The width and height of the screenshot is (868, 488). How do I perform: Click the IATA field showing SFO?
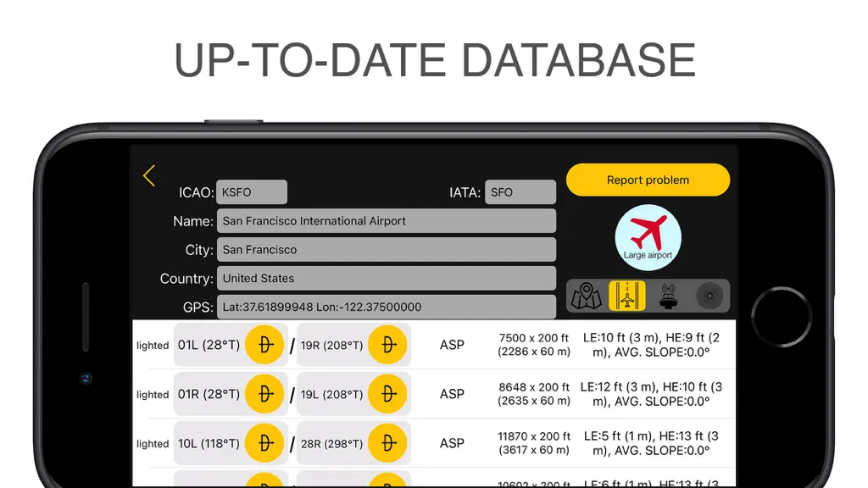click(x=520, y=192)
